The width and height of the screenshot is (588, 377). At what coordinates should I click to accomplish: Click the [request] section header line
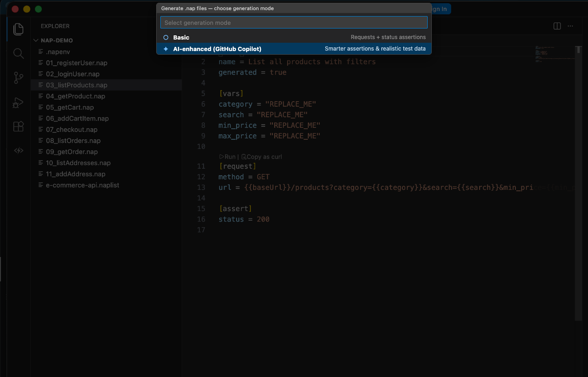point(237,166)
